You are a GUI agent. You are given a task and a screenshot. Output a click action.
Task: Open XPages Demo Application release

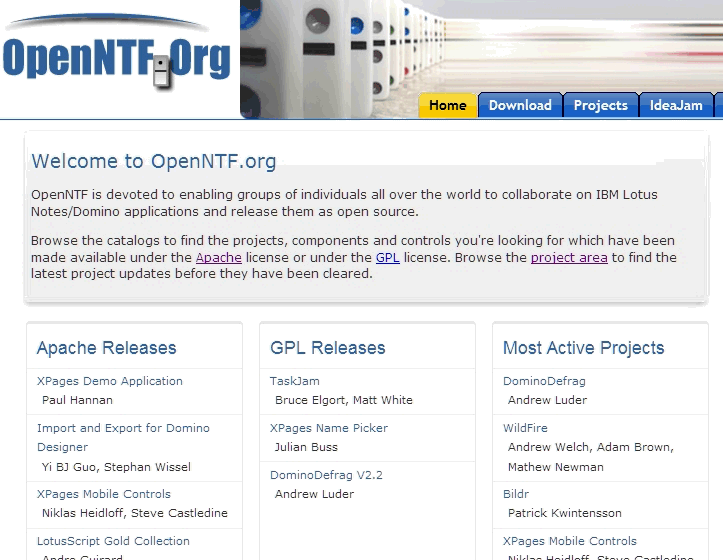pyautogui.click(x=110, y=381)
